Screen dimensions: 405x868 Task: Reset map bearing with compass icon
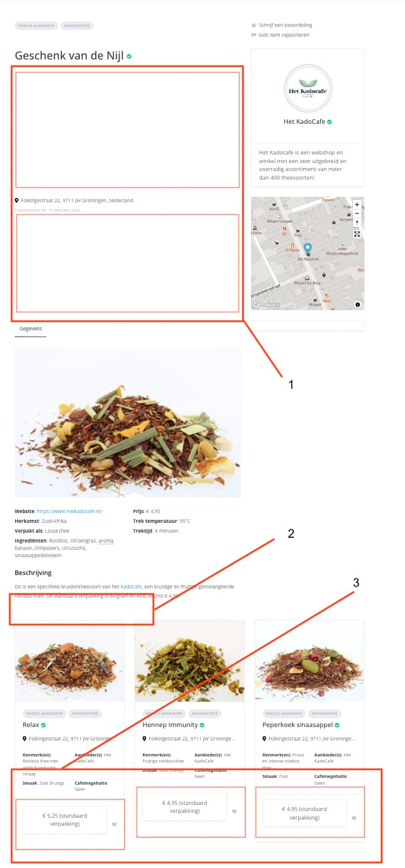pyautogui.click(x=357, y=222)
